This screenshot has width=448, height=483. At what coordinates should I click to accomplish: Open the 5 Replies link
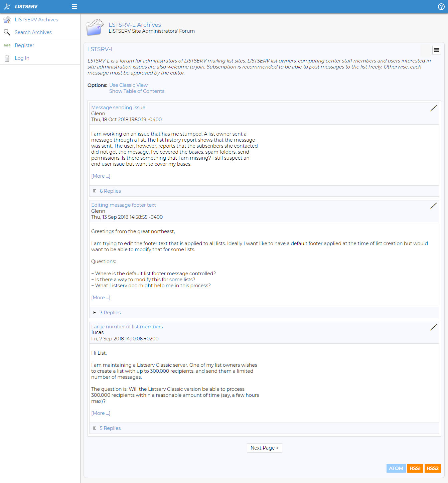tap(110, 428)
